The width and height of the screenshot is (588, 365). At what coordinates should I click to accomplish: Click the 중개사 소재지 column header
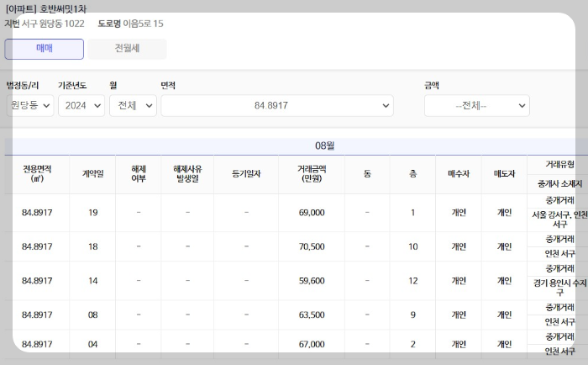559,184
